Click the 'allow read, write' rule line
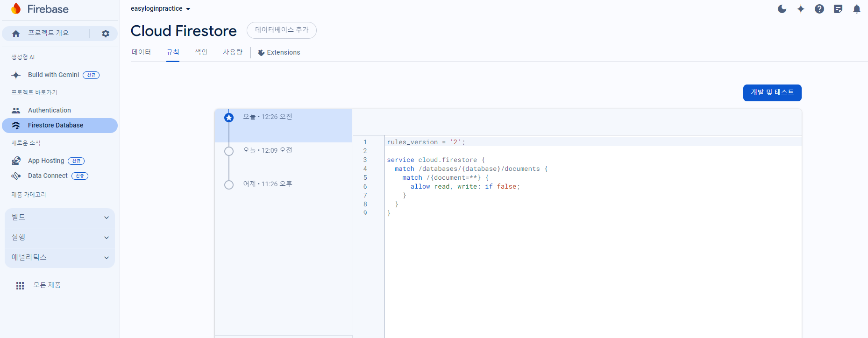Screen dimensions: 868x338 click(x=465, y=187)
